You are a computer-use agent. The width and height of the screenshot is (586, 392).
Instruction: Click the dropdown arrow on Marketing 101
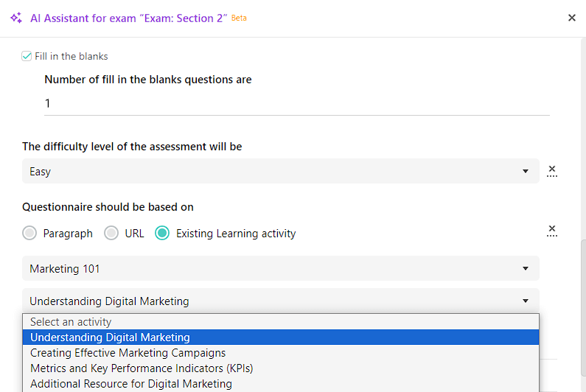coord(526,268)
